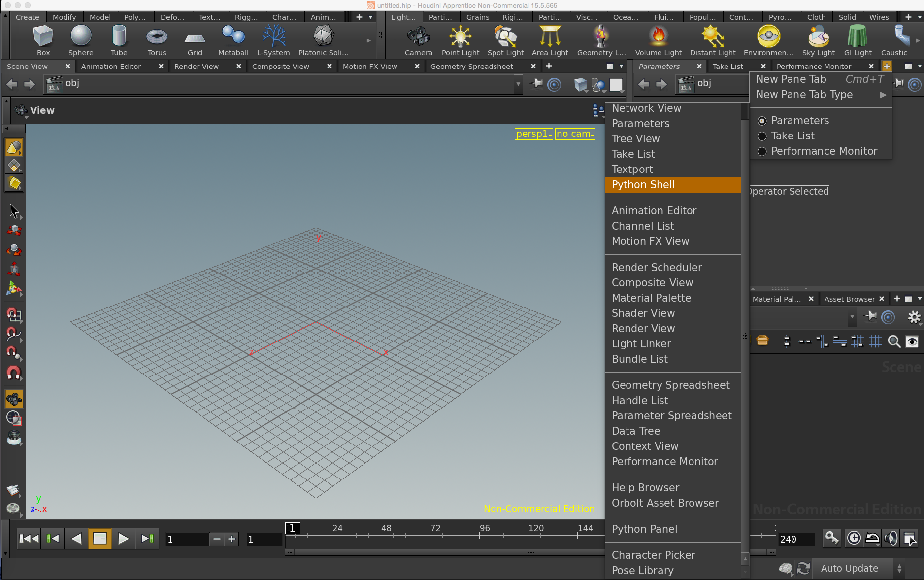Create a Torus from the shelf
The width and height of the screenshot is (924, 580).
pyautogui.click(x=157, y=40)
